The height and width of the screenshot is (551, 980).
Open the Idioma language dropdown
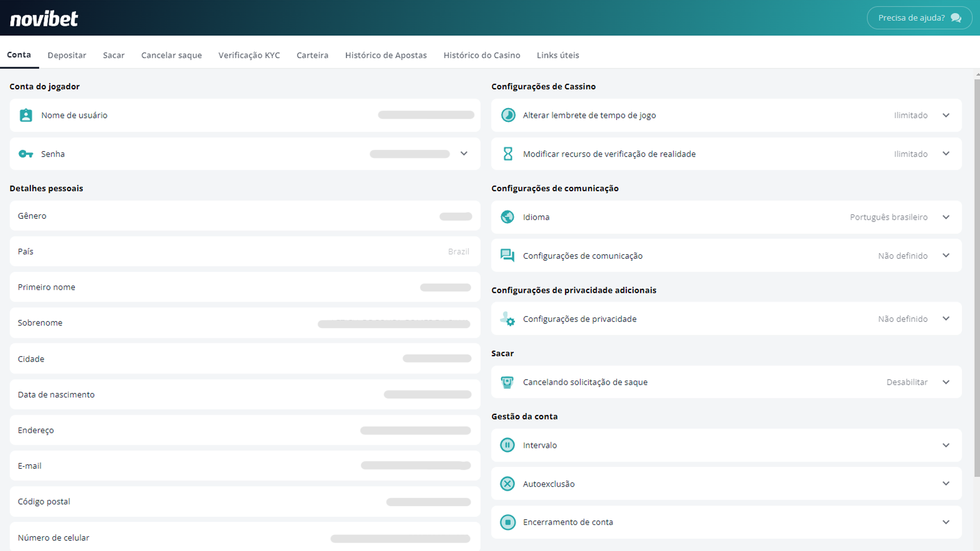946,217
